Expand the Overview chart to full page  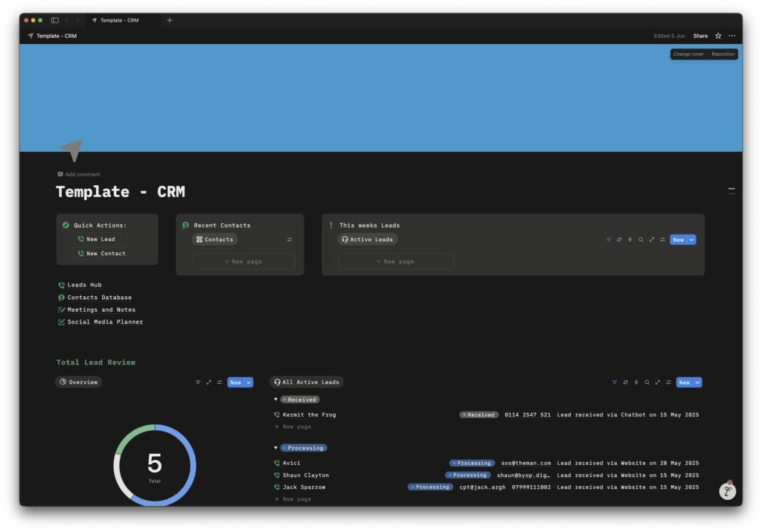click(x=209, y=382)
